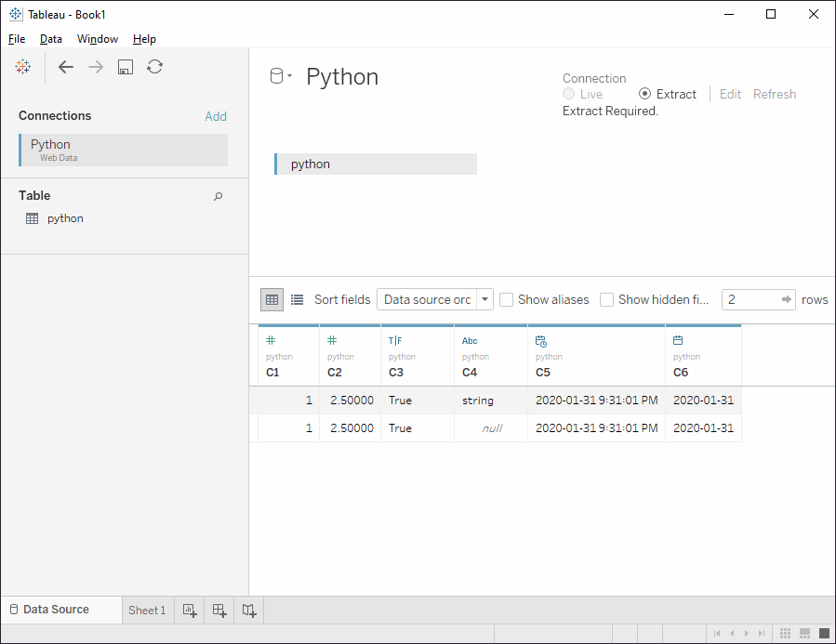The height and width of the screenshot is (644, 836).
Task: Click the python table grid icon
Action: [x=32, y=218]
